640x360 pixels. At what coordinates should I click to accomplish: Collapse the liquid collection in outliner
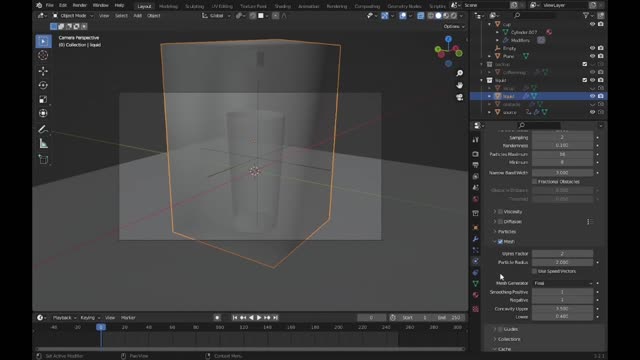tap(482, 80)
